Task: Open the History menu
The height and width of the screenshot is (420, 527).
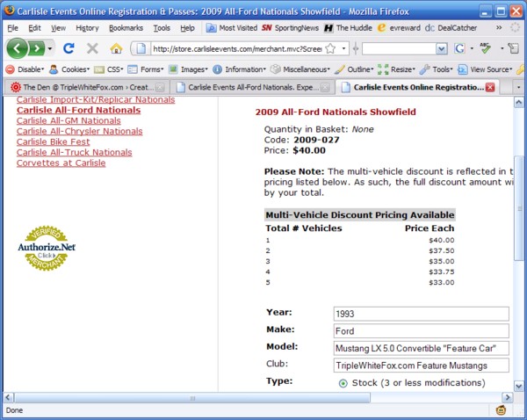Action: point(87,28)
